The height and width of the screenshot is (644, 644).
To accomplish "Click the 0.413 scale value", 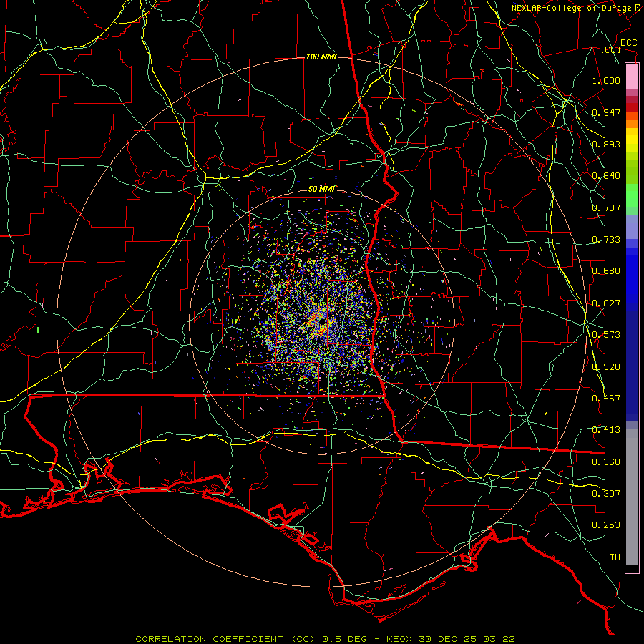I will click(x=606, y=430).
